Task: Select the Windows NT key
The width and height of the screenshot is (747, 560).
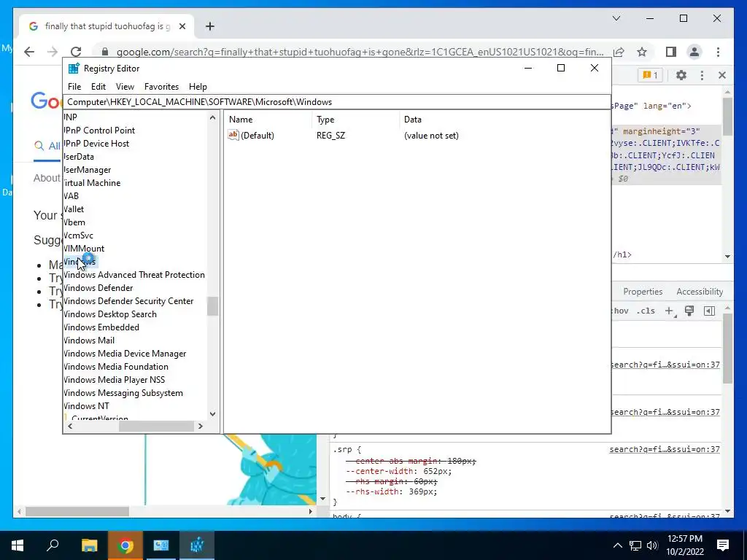Action: (86, 405)
